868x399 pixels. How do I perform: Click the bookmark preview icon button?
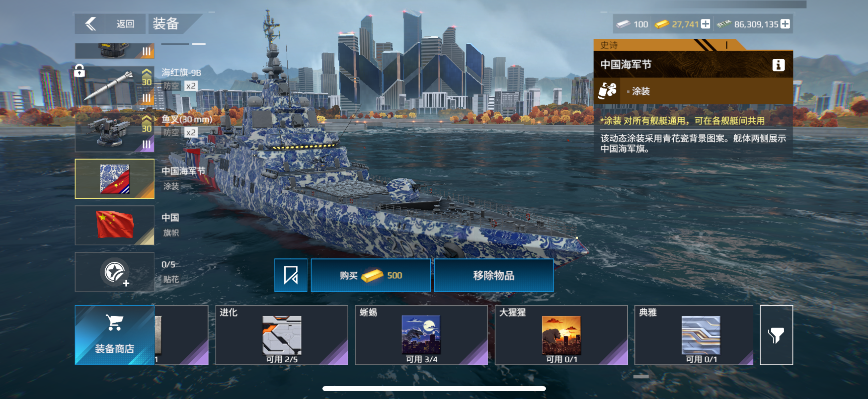(291, 275)
